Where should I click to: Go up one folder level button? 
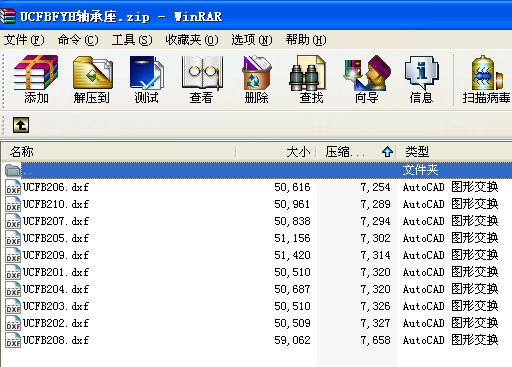point(21,125)
